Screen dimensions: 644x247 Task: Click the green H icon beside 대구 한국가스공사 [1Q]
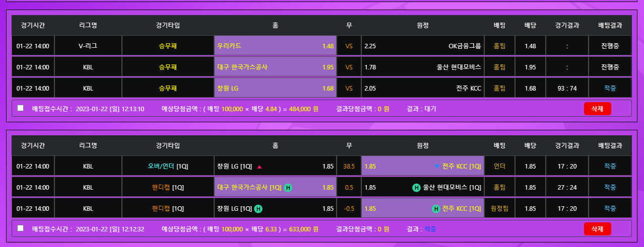pos(287,188)
